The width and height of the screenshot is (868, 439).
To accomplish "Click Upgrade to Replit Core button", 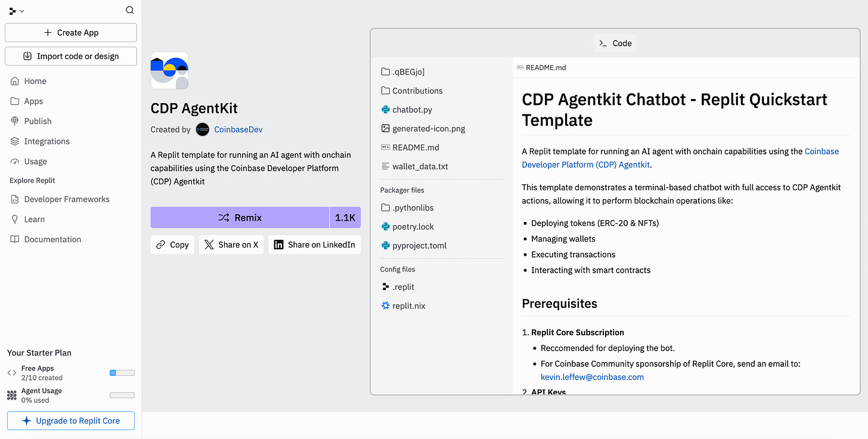I will (71, 421).
